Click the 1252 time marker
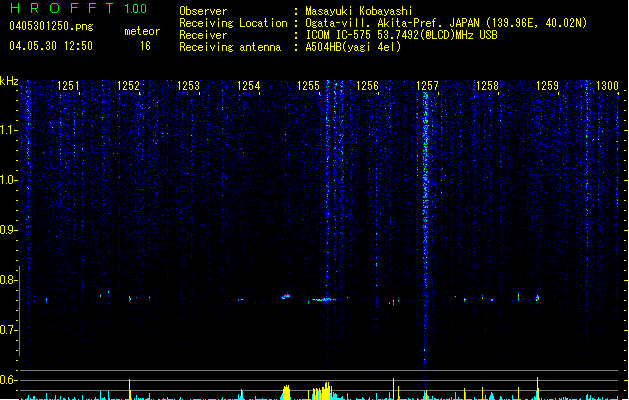The width and height of the screenshot is (629, 400). pyautogui.click(x=128, y=85)
